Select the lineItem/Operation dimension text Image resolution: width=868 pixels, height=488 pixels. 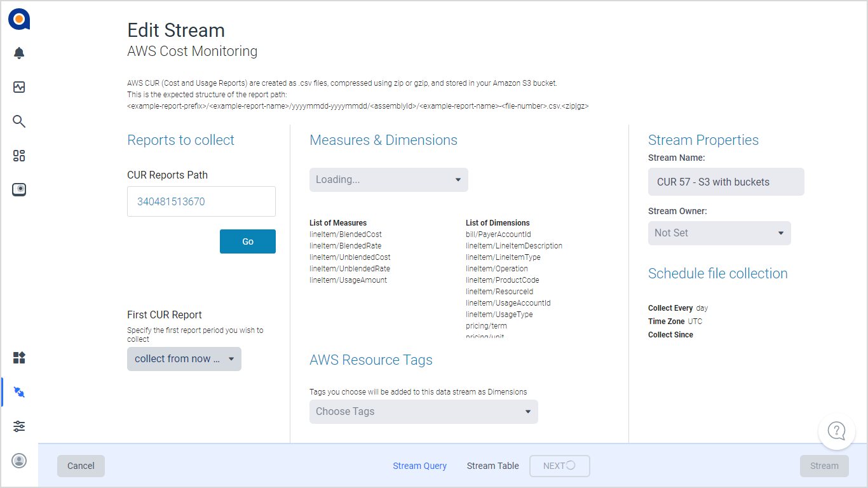click(497, 269)
